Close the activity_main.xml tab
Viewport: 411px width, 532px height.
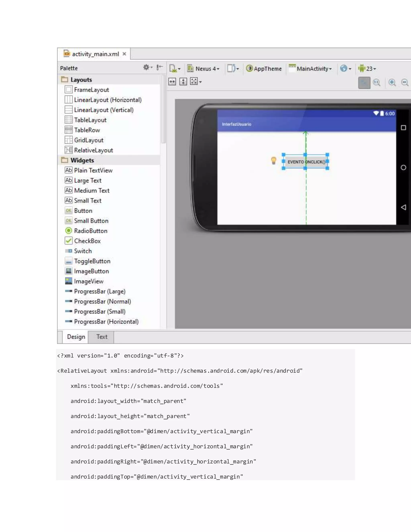[124, 54]
